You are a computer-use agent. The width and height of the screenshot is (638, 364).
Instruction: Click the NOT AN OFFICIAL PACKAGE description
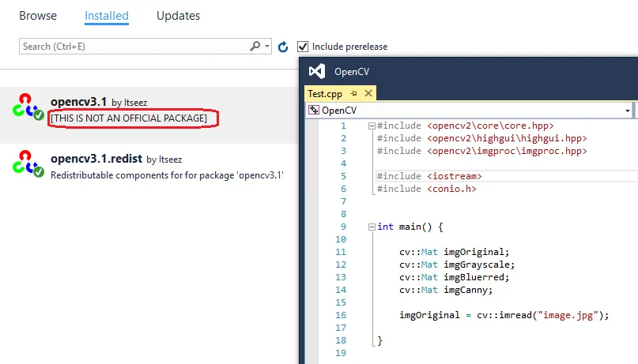pyautogui.click(x=129, y=118)
